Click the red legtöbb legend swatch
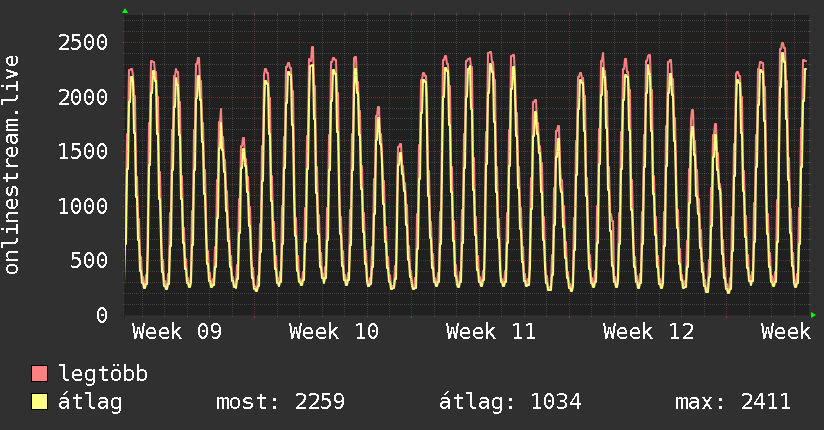Image resolution: width=824 pixels, height=430 pixels. pos(40,375)
